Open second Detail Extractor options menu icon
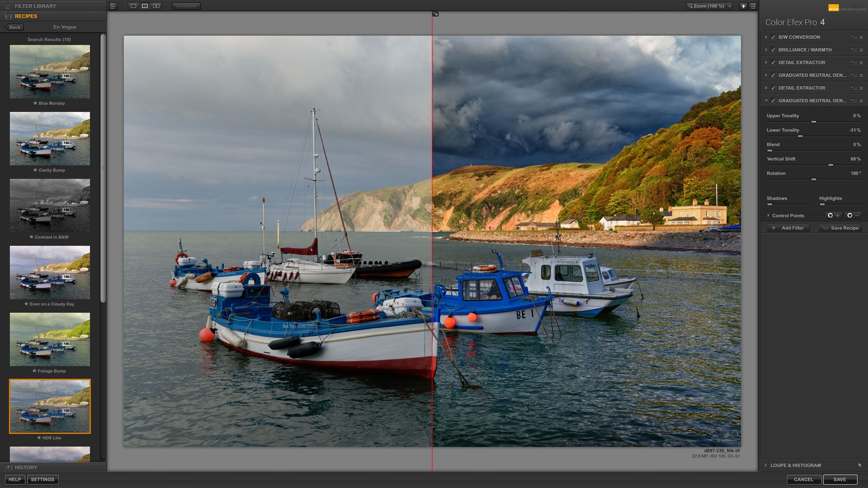Viewport: 868px width, 488px height. tap(854, 88)
